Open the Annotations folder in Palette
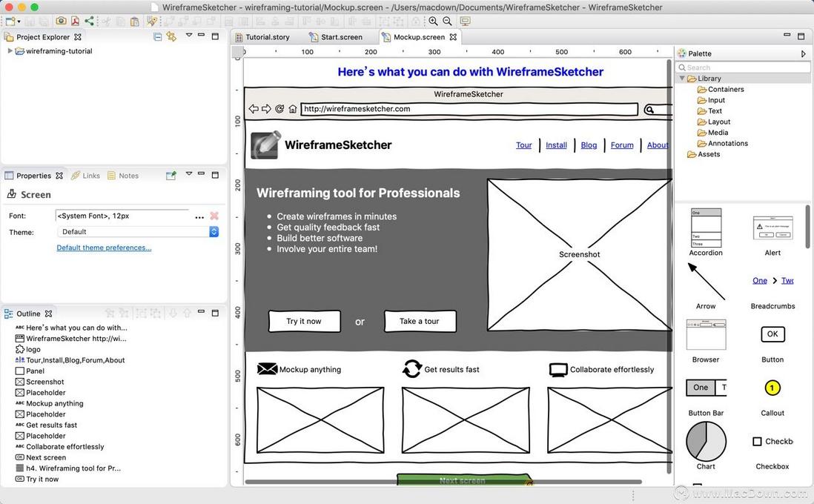The image size is (814, 504). tap(723, 144)
